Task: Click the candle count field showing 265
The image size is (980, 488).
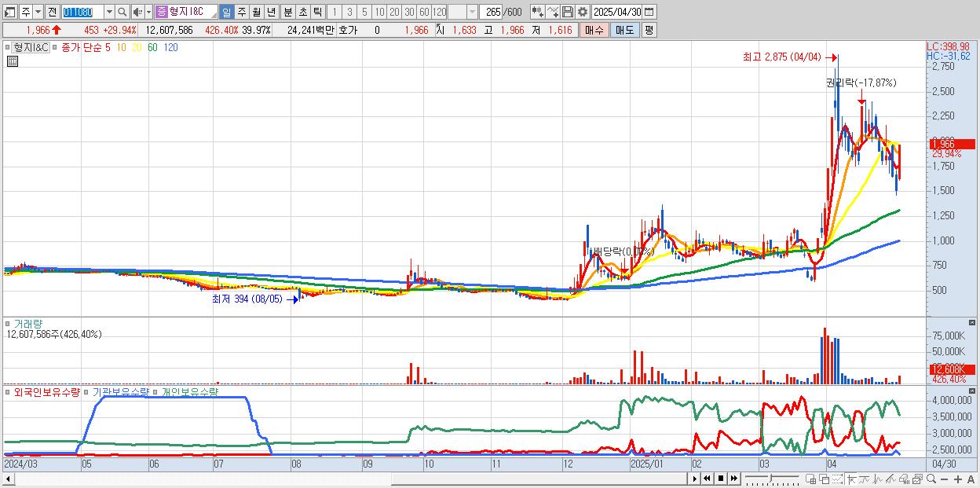Action: coord(491,12)
